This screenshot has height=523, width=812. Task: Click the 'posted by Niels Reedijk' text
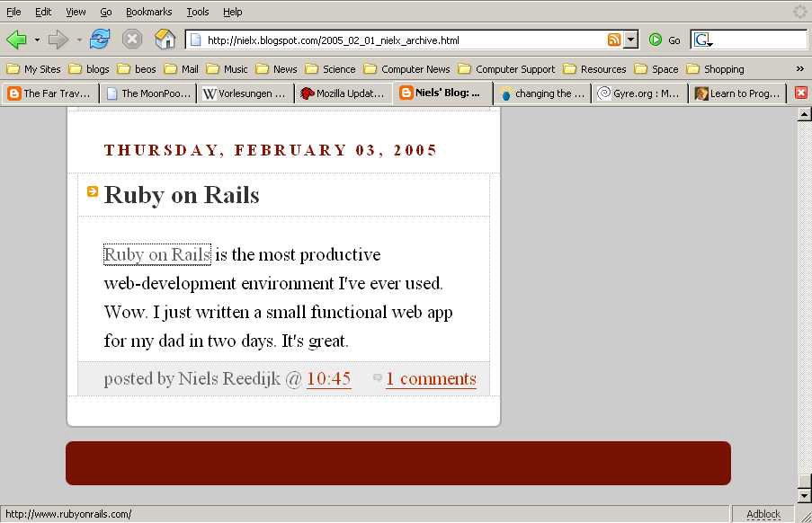pos(192,378)
